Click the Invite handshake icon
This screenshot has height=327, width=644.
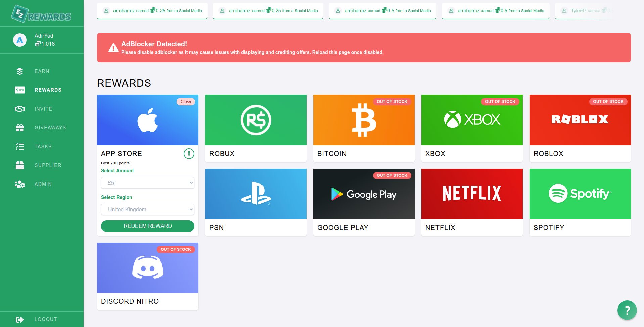[x=20, y=109]
